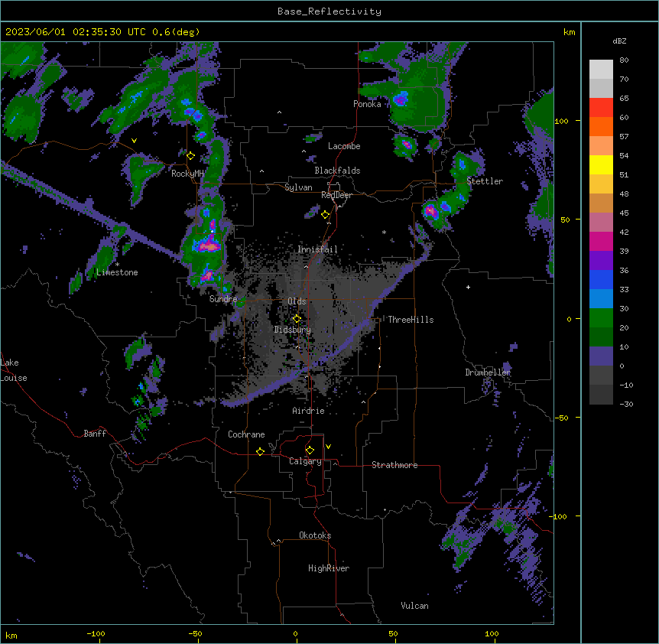This screenshot has height=644, width=659.
Task: Click the -100 tick on bottom axis
Action: 96,633
